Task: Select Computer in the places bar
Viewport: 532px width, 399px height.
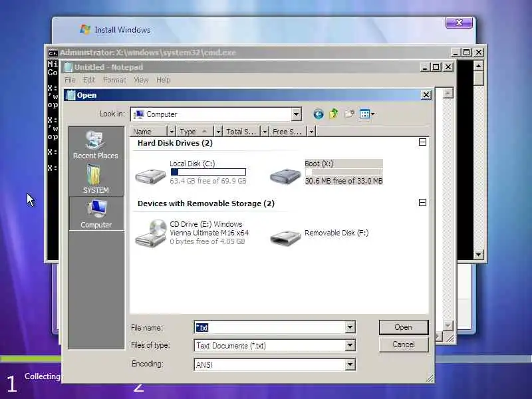Action: point(96,213)
